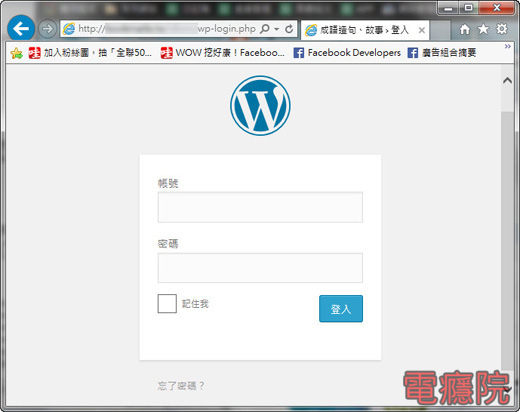Screen dimensions: 520x412
Task: Click the 帳號 username input field
Action: pyautogui.click(x=260, y=207)
